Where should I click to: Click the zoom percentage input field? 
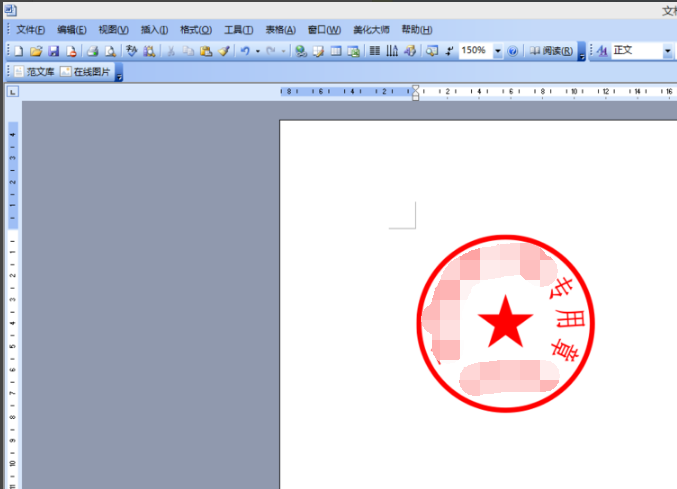[x=476, y=51]
